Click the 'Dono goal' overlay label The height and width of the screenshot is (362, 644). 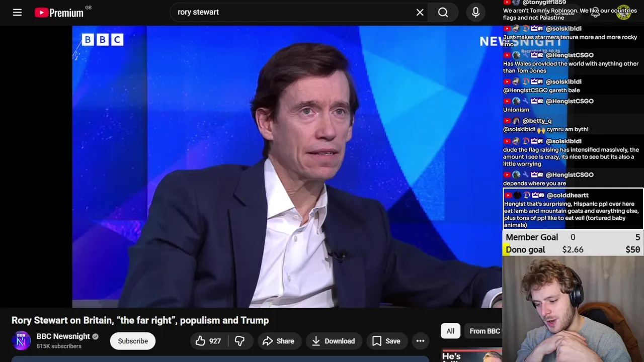pyautogui.click(x=525, y=249)
